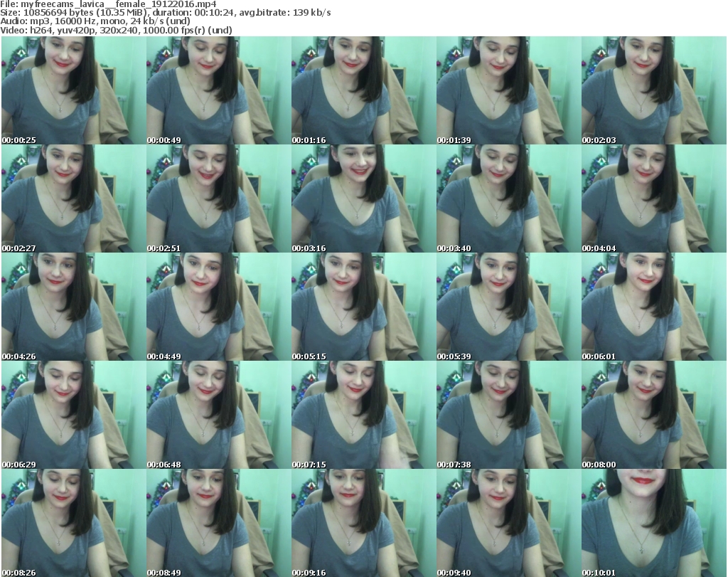Choose the thumbnail at 00:02:51
This screenshot has height=577, width=728.
pos(219,198)
